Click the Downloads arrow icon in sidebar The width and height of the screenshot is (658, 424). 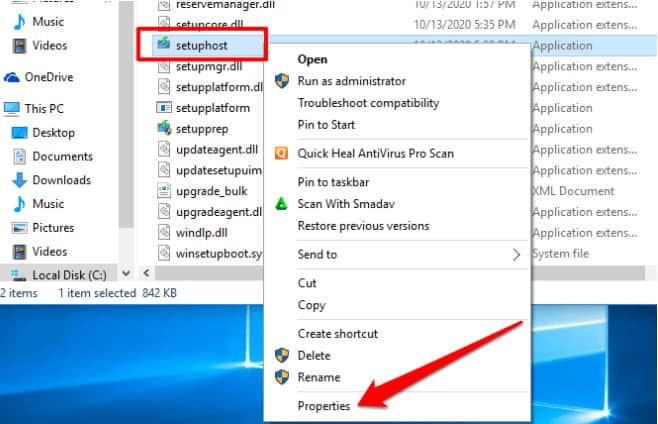point(19,180)
